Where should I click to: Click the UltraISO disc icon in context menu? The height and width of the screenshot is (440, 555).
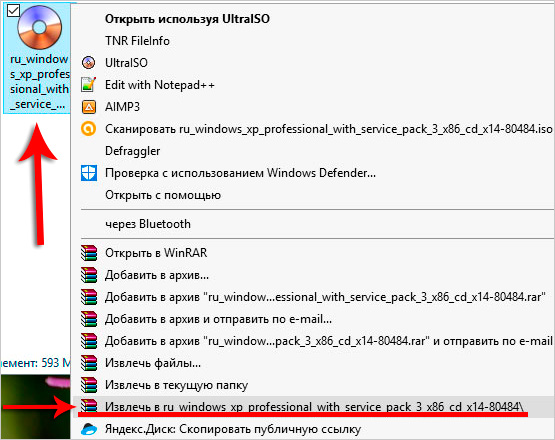[x=88, y=63]
